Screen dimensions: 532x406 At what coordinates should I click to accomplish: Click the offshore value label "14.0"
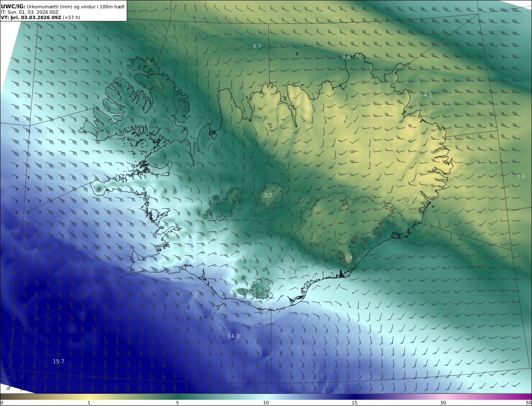[x=234, y=336]
